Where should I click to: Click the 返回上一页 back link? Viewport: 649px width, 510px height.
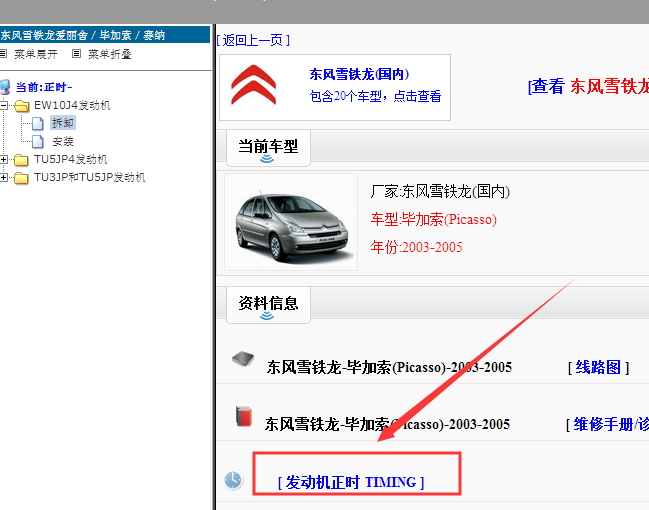(x=253, y=40)
